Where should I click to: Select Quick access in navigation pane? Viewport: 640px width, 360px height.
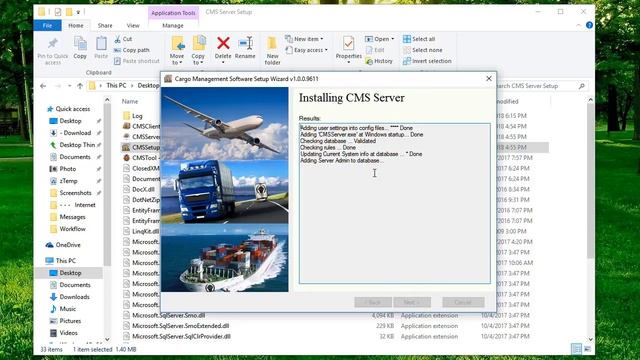73,109
